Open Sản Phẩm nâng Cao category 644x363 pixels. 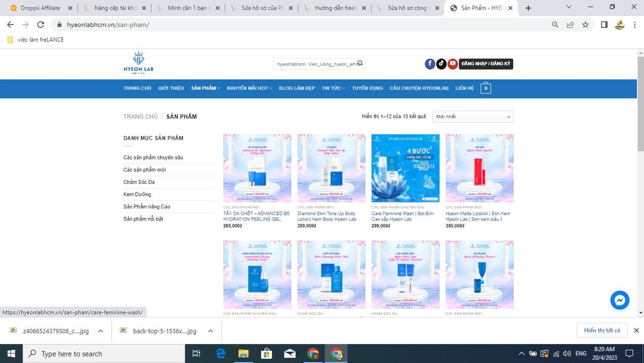tap(147, 207)
